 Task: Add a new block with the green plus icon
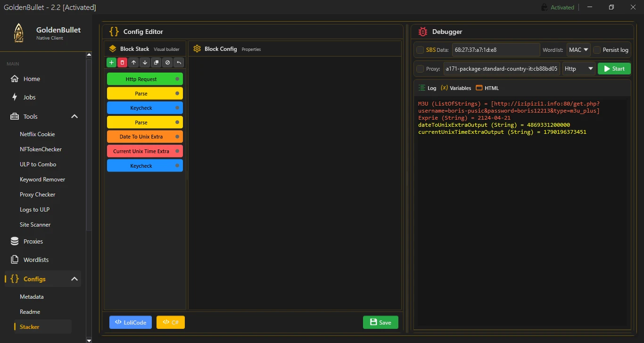pos(111,63)
